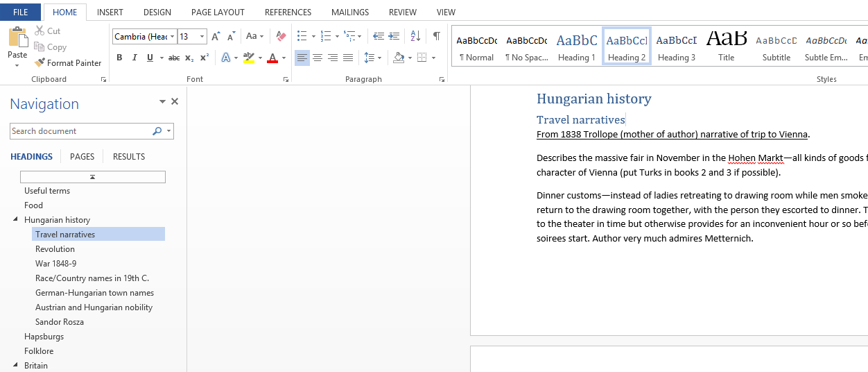Grow font size with the larger A icon
Screen dimensions: 868x372
(x=216, y=36)
